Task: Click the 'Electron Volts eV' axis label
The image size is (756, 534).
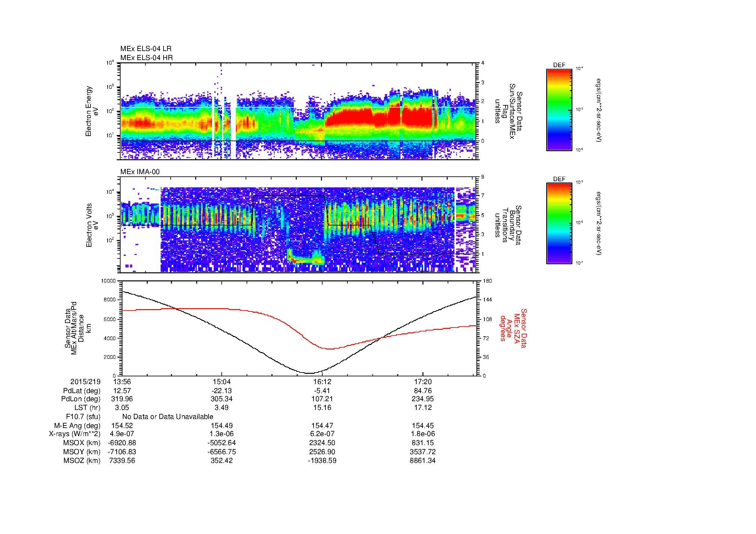Action: click(x=92, y=225)
